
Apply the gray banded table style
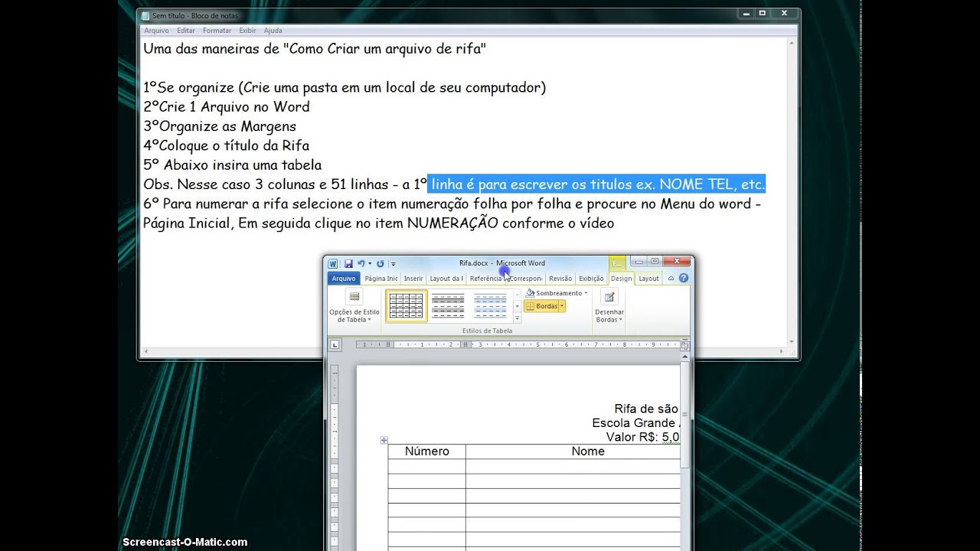tap(448, 306)
